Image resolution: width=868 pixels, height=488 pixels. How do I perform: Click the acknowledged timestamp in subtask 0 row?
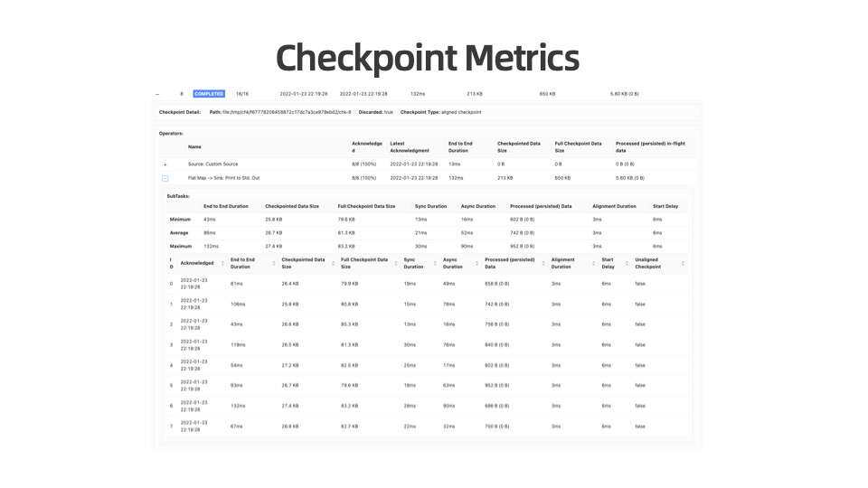[193, 284]
